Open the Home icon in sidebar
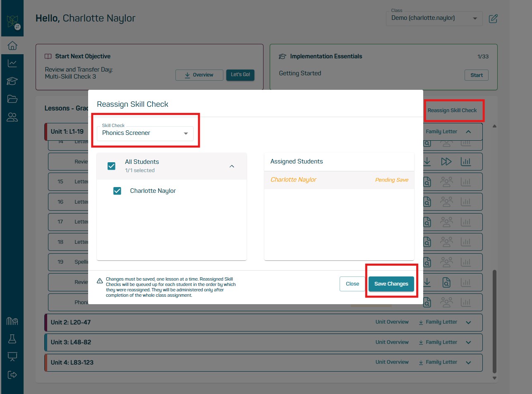The width and height of the screenshot is (532, 394). tap(12, 45)
